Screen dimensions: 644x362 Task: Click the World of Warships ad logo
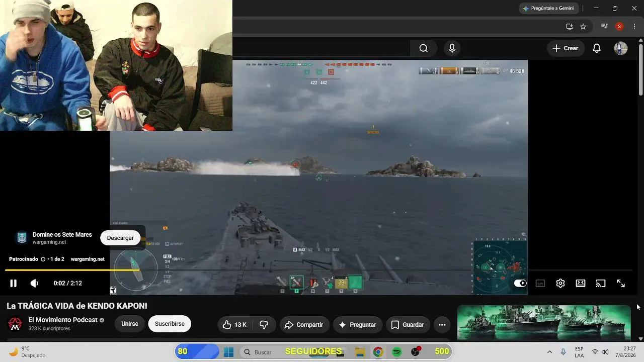pyautogui.click(x=22, y=238)
